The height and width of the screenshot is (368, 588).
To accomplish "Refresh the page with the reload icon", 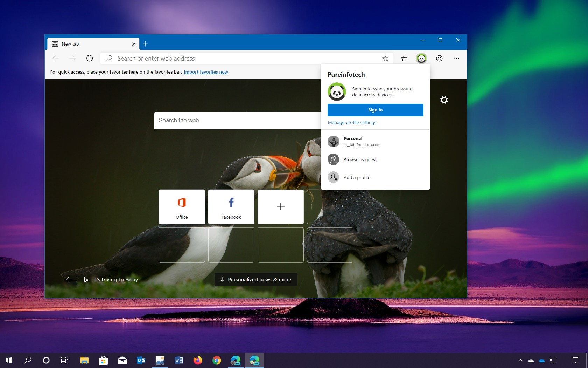I will 90,58.
